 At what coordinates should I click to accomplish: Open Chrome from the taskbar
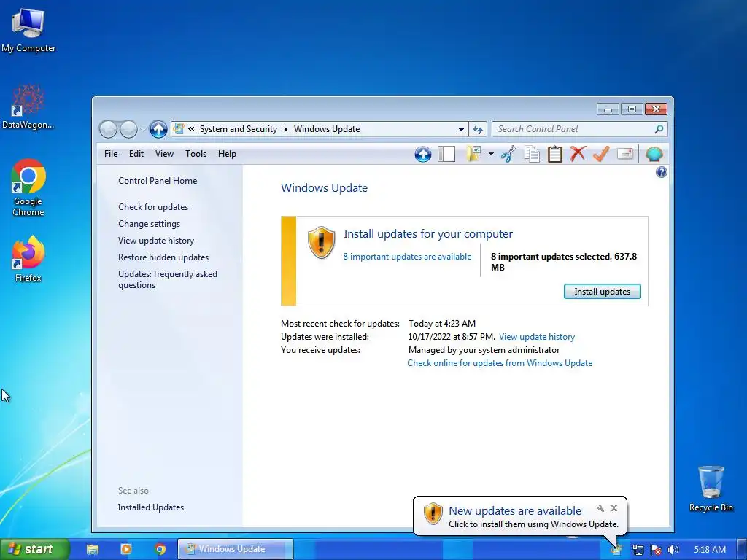(160, 550)
